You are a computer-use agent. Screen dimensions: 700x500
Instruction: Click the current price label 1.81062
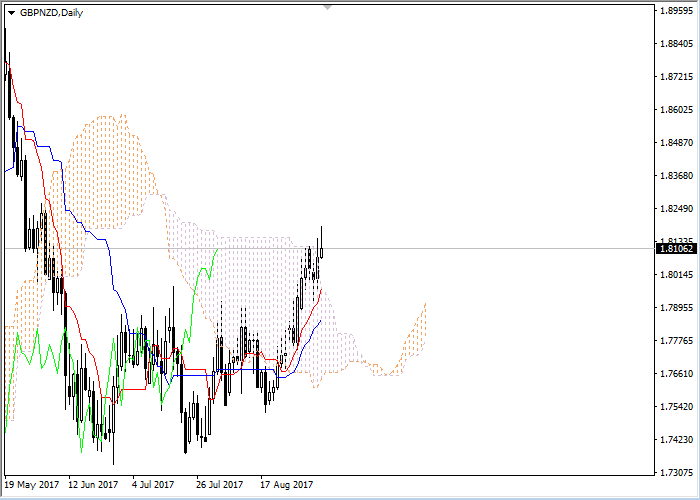tap(676, 249)
